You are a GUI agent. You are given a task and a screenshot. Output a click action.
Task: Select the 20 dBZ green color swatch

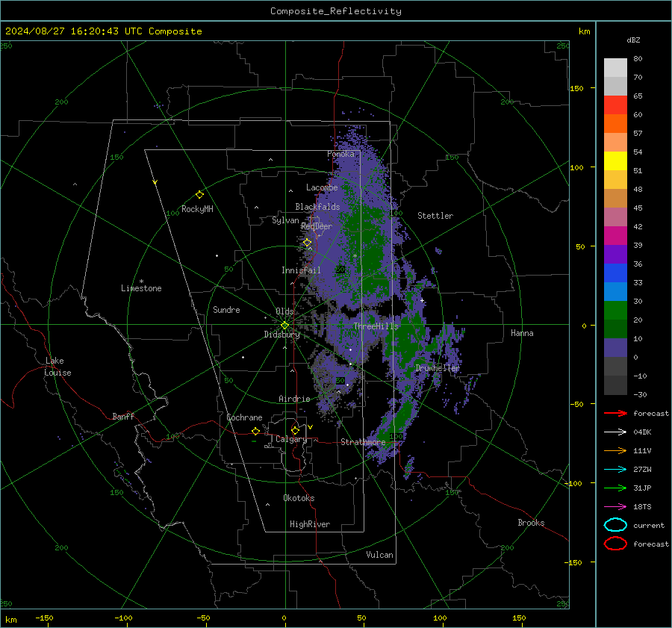tap(615, 311)
